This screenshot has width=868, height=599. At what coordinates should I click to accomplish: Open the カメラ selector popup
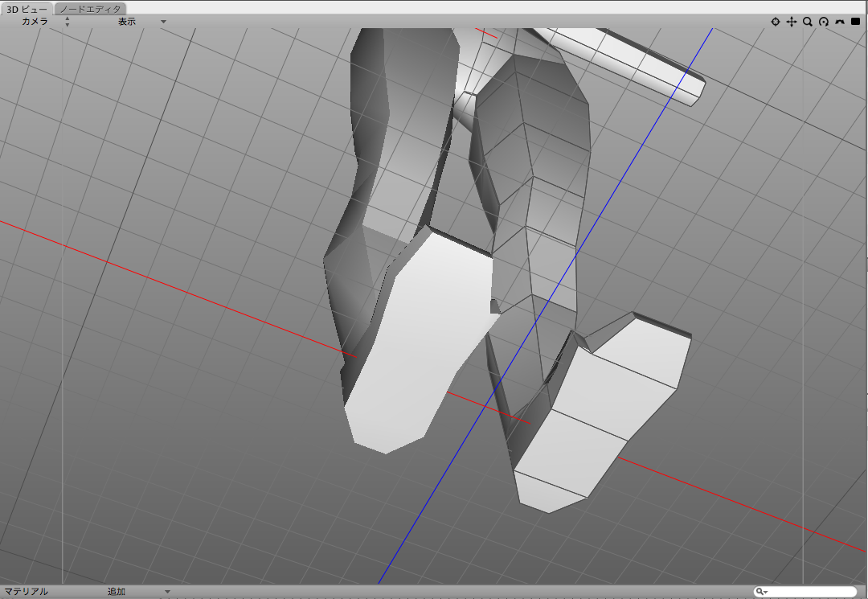click(45, 22)
